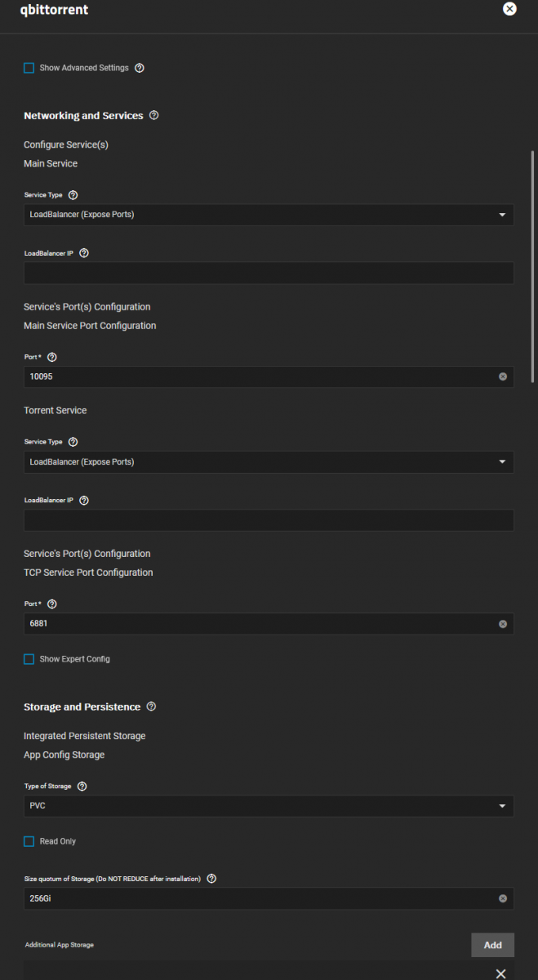Clear the 6881 port field with X icon
538x980 pixels.
(x=503, y=624)
